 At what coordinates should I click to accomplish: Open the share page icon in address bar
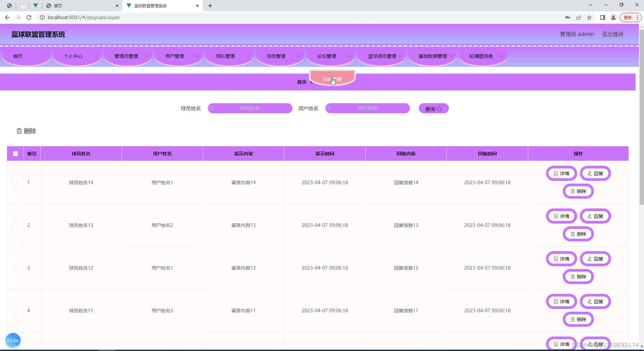579,17
